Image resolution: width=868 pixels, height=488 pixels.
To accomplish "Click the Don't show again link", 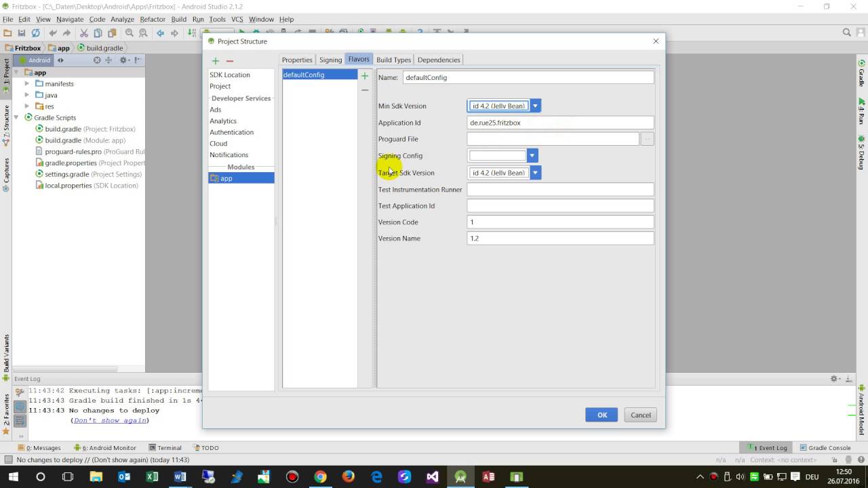I will (x=111, y=420).
